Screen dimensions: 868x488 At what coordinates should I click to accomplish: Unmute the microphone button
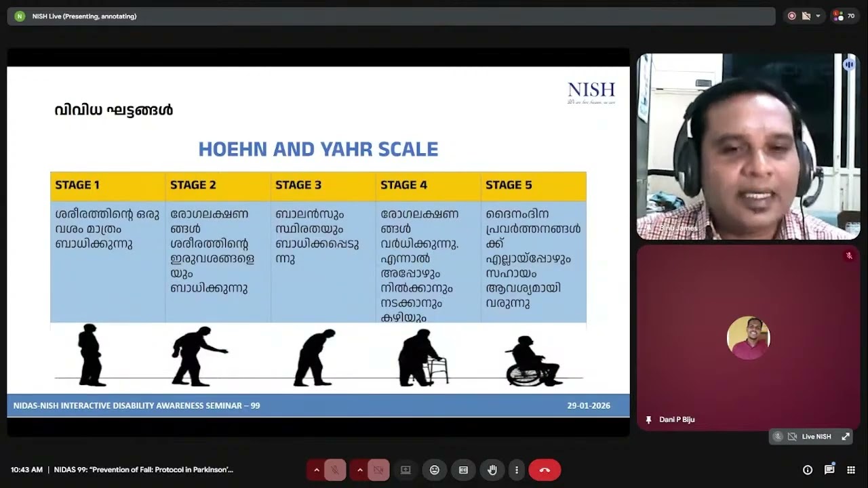click(335, 470)
